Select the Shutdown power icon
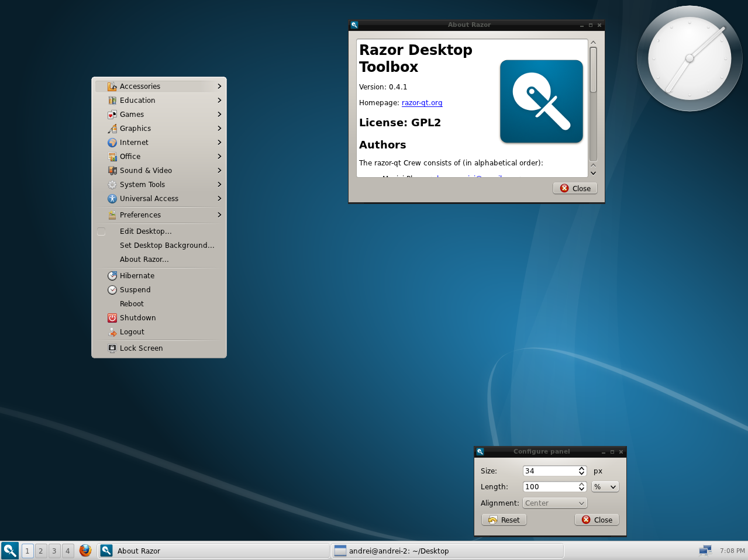The height and width of the screenshot is (560, 748). (x=112, y=317)
